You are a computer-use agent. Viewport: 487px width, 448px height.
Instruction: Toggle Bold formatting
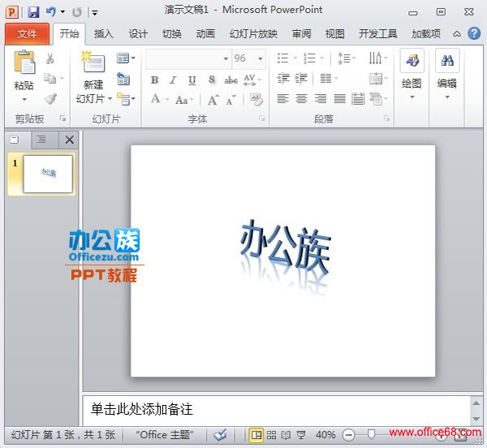pos(155,80)
